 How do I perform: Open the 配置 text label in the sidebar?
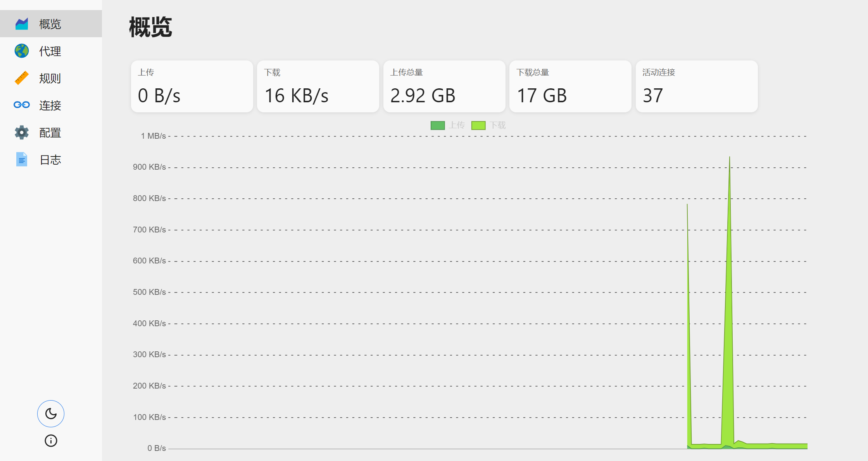click(50, 132)
